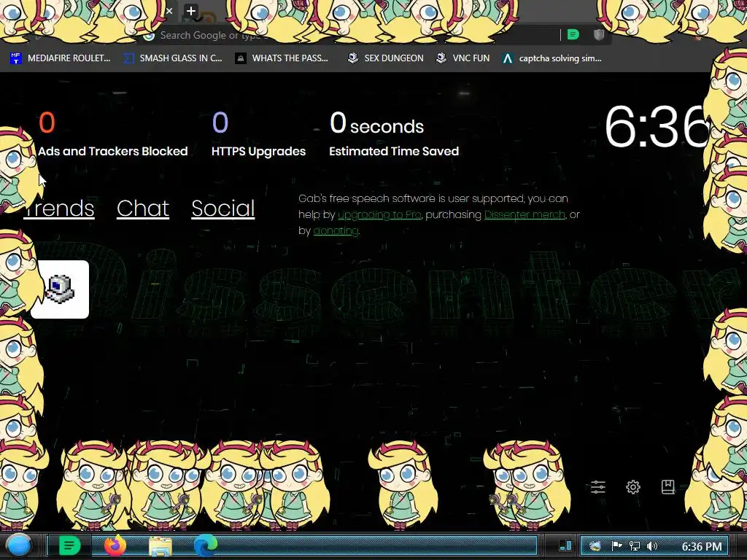Open a new browser tab
This screenshot has width=747, height=560.
(x=191, y=11)
